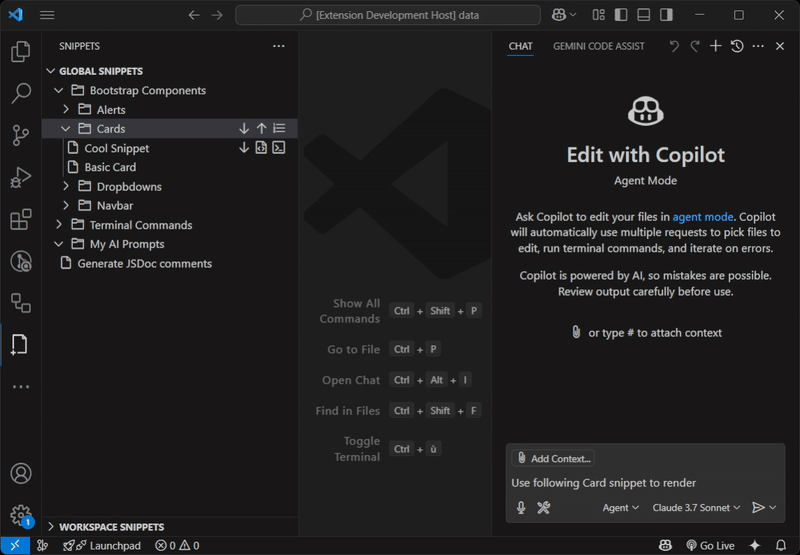Open notifications bell
Screen dimensions: 800x555
pyautogui.click(x=781, y=545)
